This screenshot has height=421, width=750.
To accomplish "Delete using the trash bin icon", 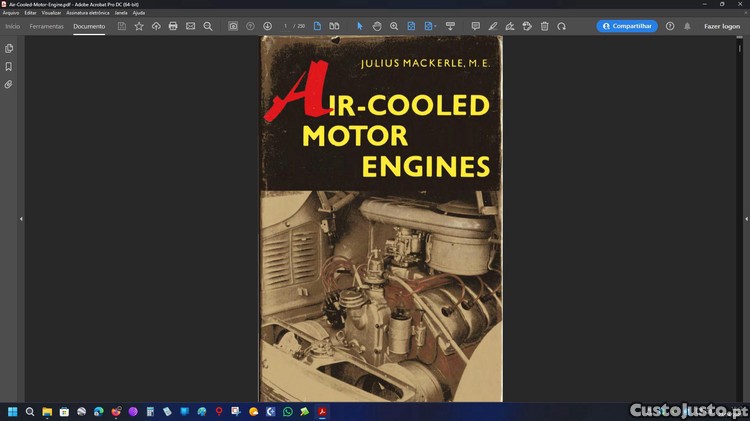I will 545,26.
